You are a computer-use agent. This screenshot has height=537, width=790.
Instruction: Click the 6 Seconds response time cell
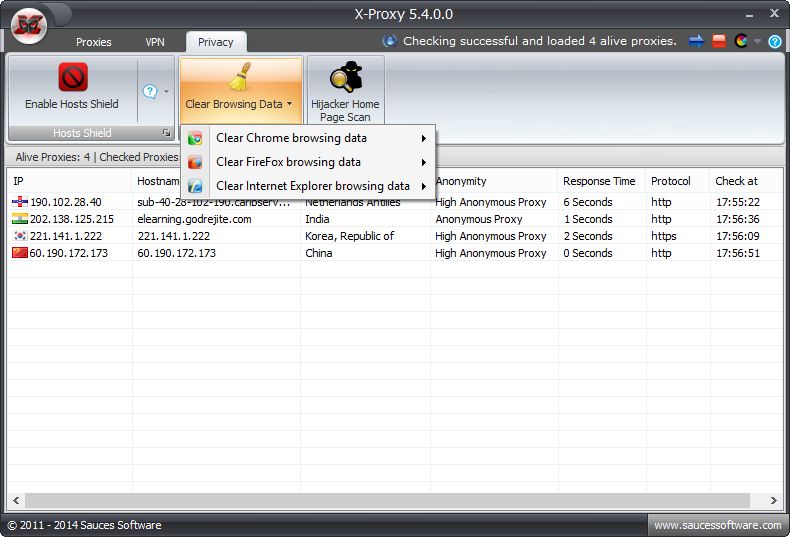point(588,202)
